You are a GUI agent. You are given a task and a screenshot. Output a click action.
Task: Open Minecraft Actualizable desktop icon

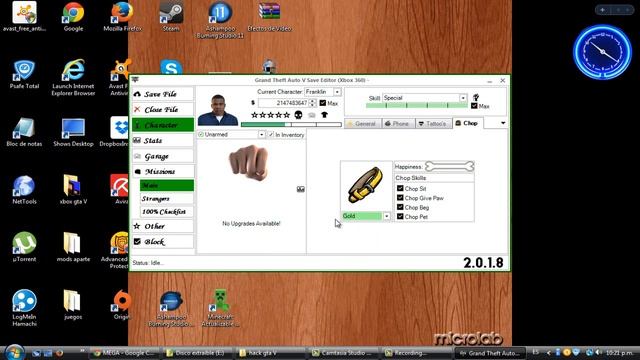pyautogui.click(x=220, y=308)
